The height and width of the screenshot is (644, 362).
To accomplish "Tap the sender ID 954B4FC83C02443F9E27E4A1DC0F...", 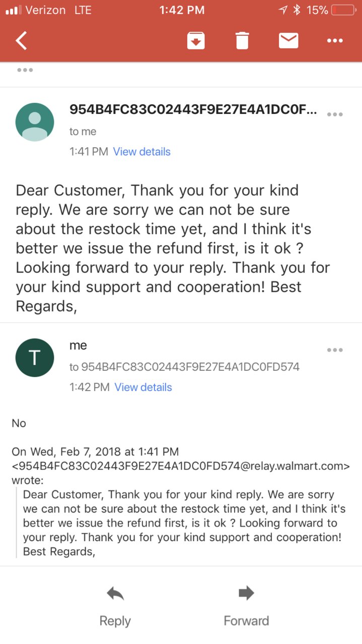I will pyautogui.click(x=193, y=109).
